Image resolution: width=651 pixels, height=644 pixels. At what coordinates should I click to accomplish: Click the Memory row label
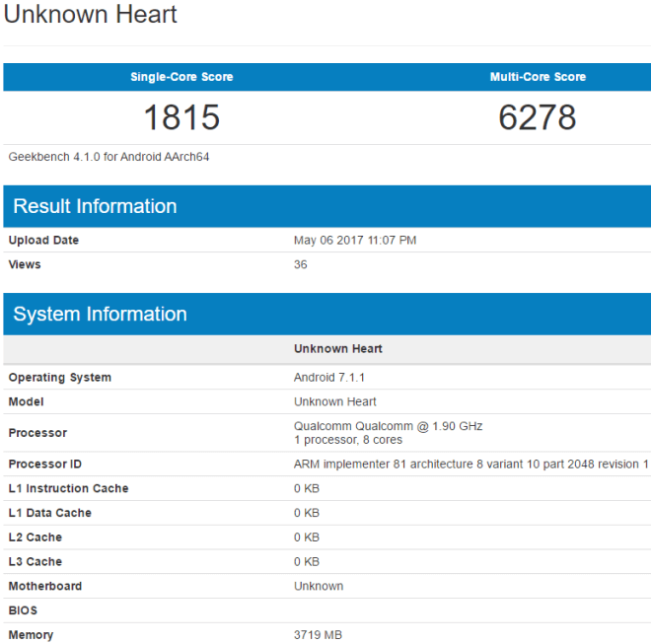pos(31,635)
